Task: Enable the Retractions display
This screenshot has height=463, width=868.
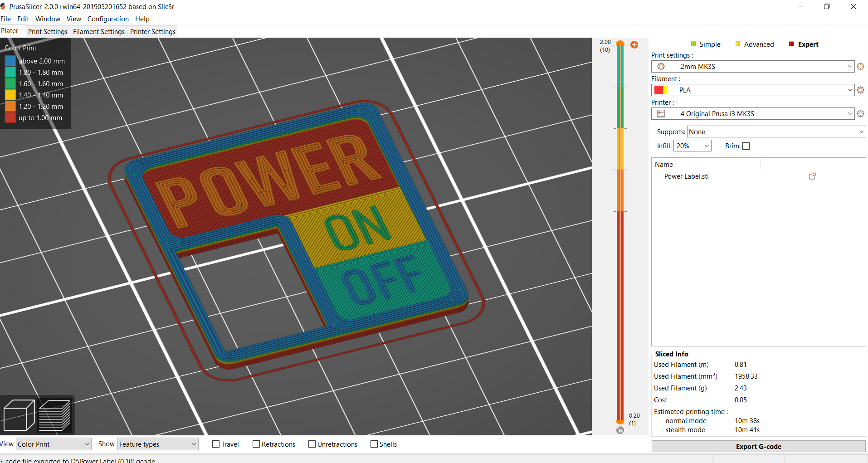Action: click(256, 444)
